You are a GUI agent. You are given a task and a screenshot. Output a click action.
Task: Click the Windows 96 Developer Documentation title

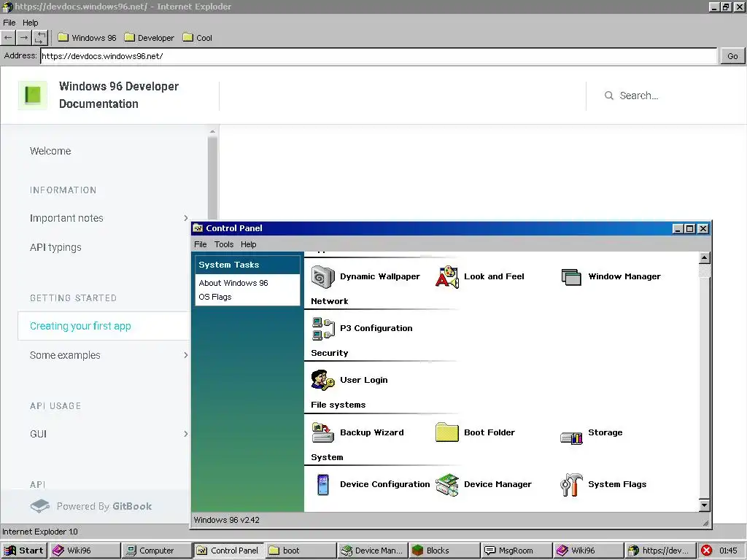119,96
